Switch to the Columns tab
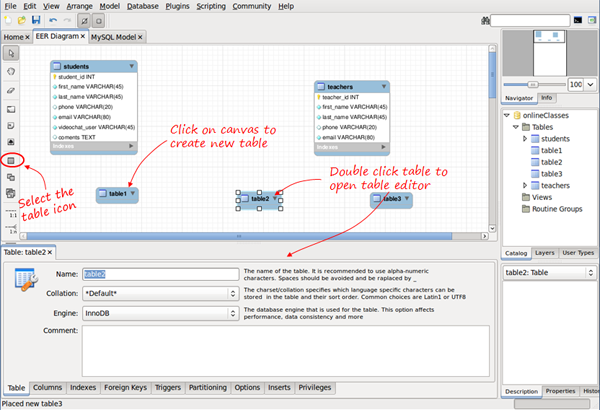Image resolution: width=600 pixels, height=410 pixels. 47,387
